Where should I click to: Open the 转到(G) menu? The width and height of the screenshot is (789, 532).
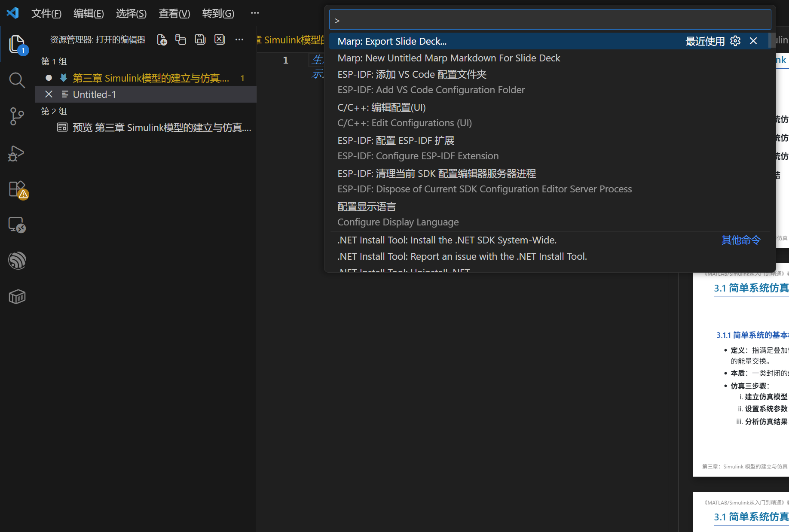(218, 13)
